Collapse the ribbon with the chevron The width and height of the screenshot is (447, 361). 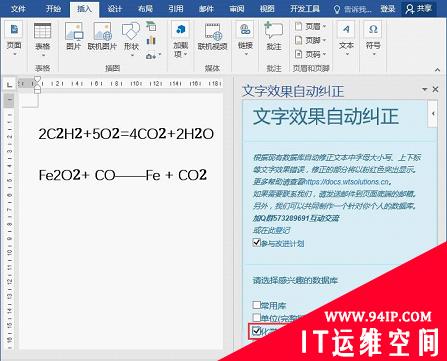(x=437, y=70)
